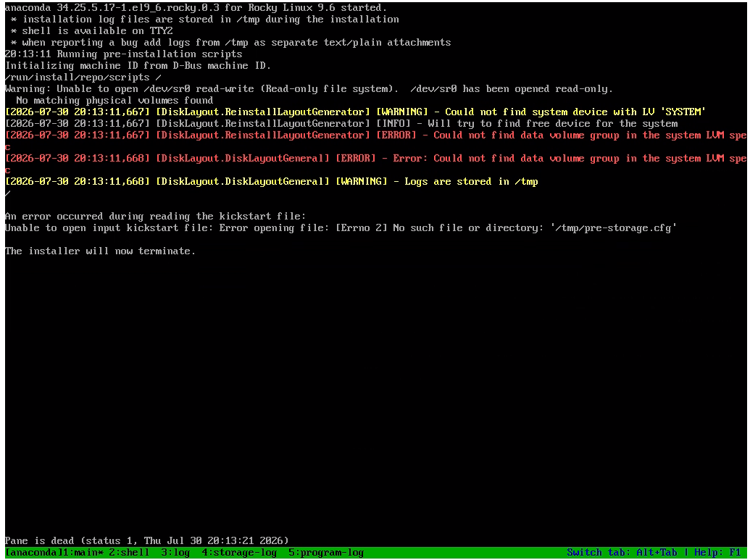Click 'Initializing machine ID from D-Bus' line
750x560 pixels.
pyautogui.click(x=138, y=65)
